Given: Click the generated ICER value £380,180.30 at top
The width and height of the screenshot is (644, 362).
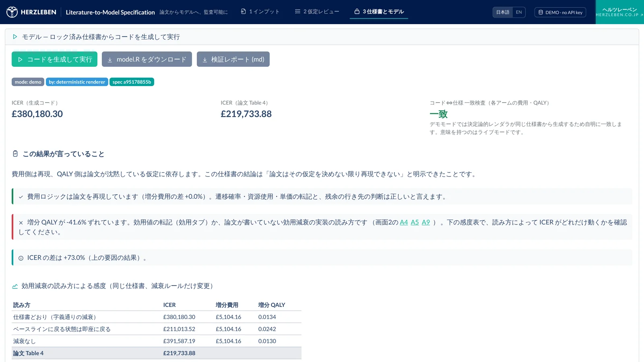Looking at the screenshot, I should pos(37,114).
